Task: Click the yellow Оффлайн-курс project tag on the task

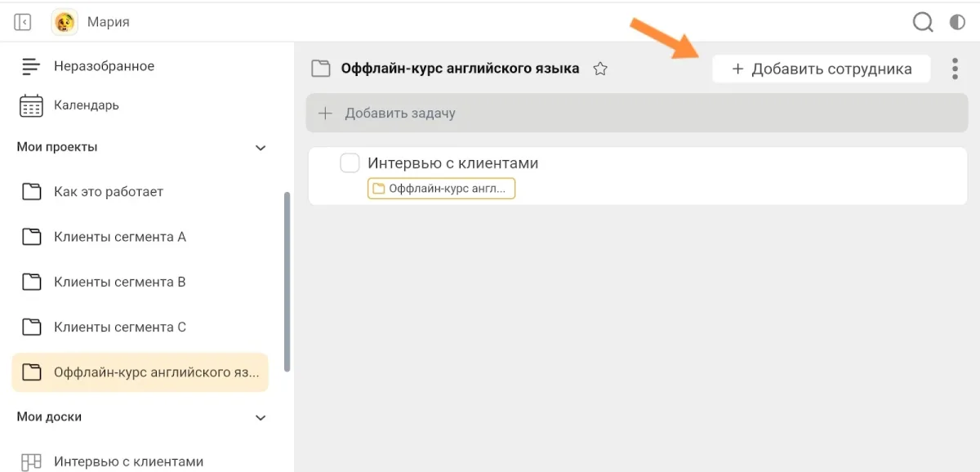Action: [441, 189]
